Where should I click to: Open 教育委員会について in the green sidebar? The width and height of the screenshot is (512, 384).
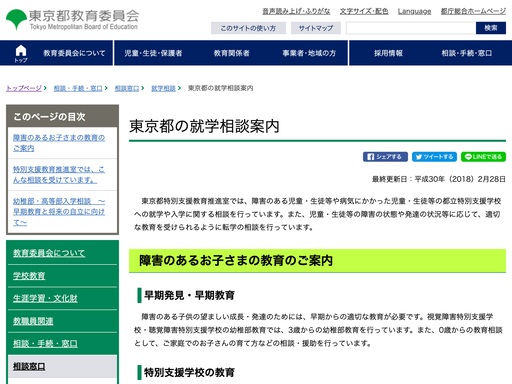pyautogui.click(x=49, y=253)
